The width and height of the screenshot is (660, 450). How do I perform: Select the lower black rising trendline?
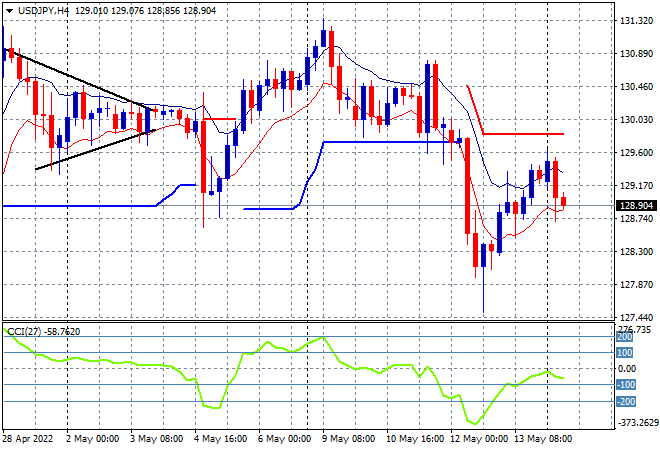pos(96,150)
